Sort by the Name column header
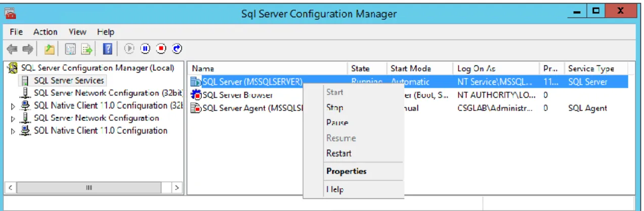The height and width of the screenshot is (211, 644). [268, 68]
